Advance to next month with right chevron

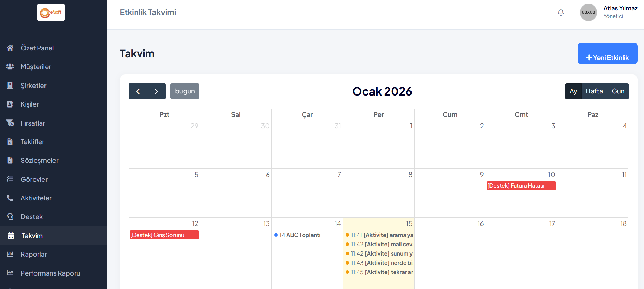[156, 91]
